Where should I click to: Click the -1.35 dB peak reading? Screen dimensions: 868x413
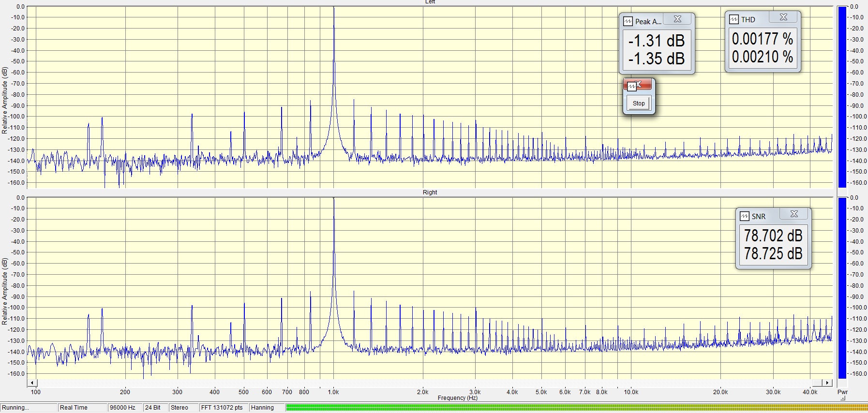pyautogui.click(x=657, y=59)
